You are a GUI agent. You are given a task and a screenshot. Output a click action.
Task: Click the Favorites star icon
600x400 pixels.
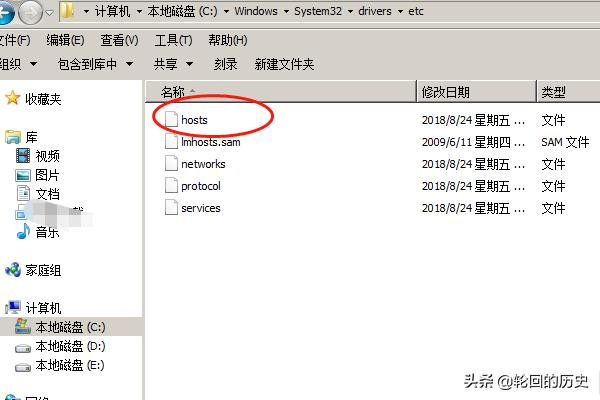(x=12, y=98)
